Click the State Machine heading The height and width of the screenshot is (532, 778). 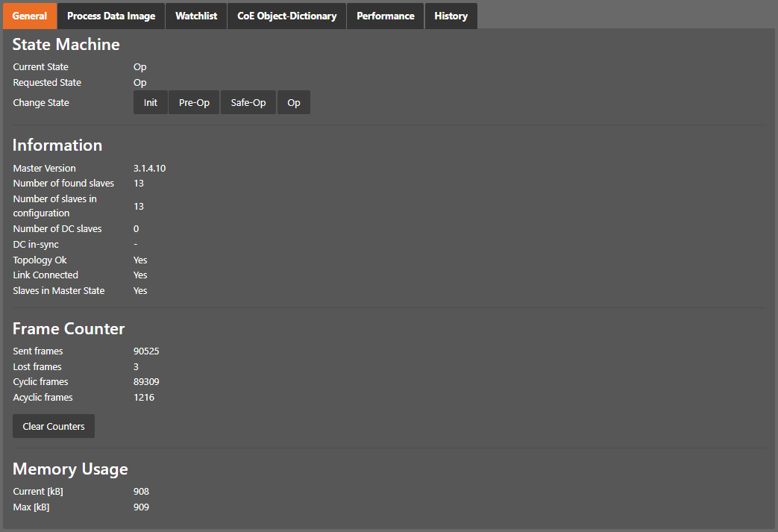pyautogui.click(x=66, y=45)
